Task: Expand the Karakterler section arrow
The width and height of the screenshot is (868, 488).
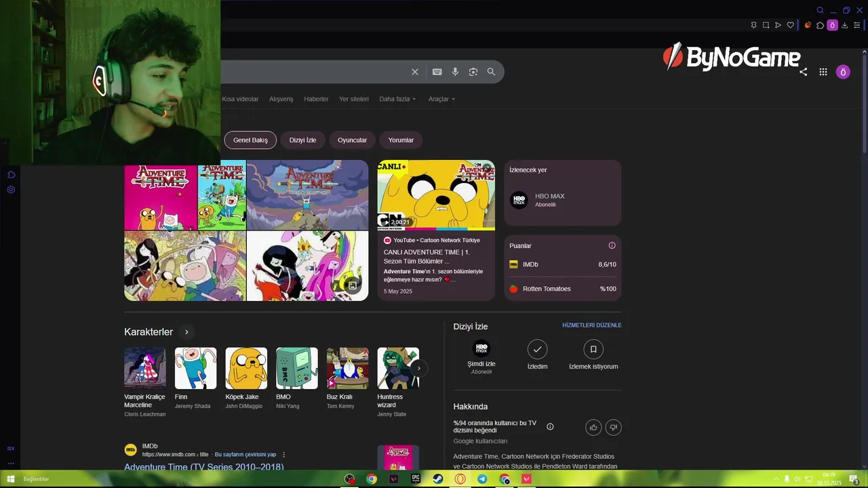Action: [x=186, y=332]
